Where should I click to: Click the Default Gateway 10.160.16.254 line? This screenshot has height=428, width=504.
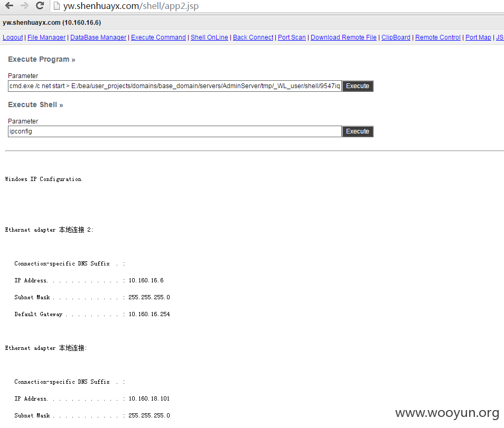pos(92,314)
